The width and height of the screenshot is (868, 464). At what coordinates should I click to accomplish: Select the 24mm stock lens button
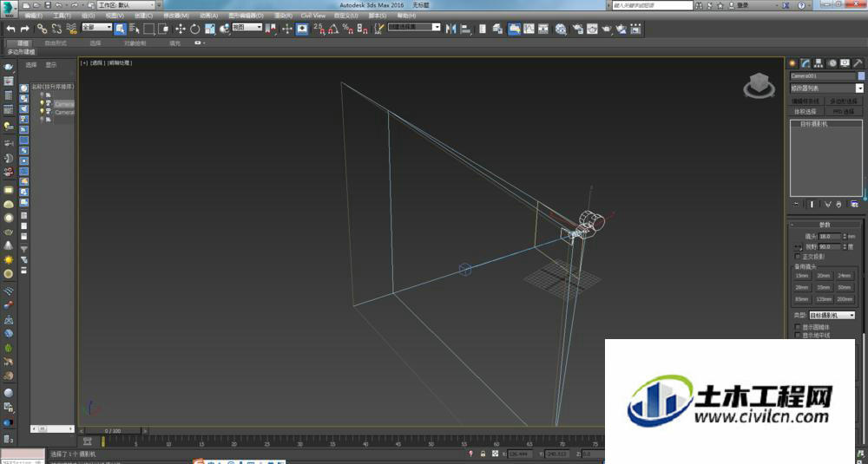845,276
